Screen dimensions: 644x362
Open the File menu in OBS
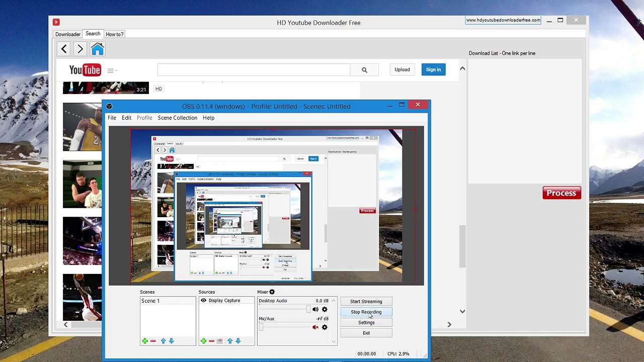point(112,118)
